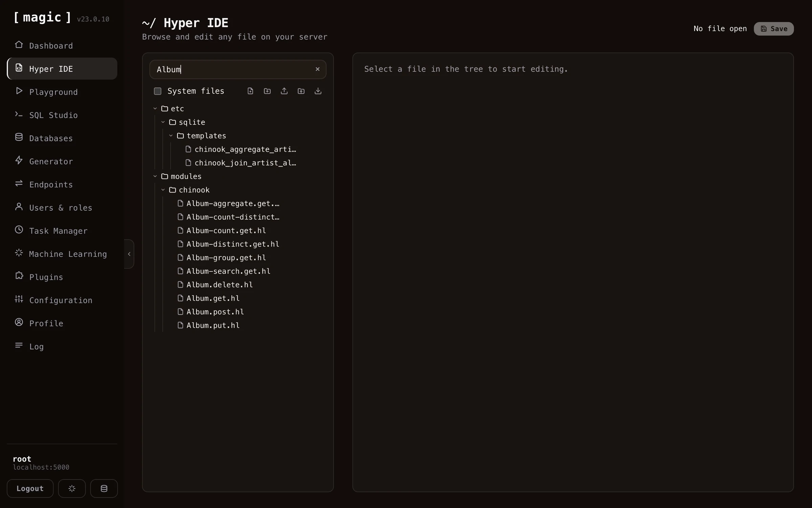The image size is (812, 508).
Task: Click the new folder icon
Action: [x=267, y=91]
